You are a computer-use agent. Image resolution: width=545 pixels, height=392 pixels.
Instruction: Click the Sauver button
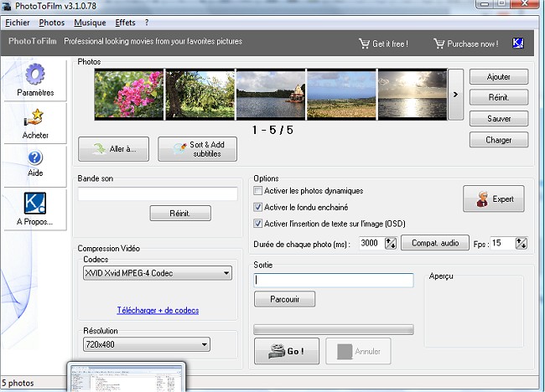coord(499,119)
